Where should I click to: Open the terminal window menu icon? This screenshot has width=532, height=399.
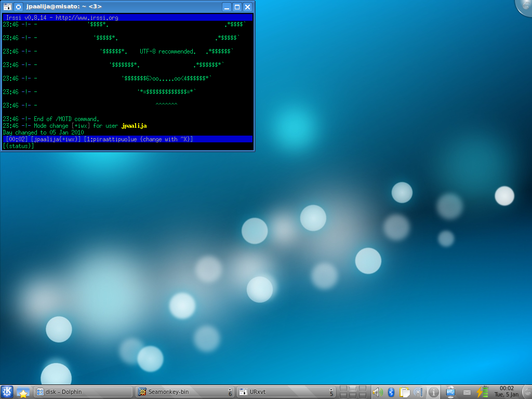(x=7, y=7)
